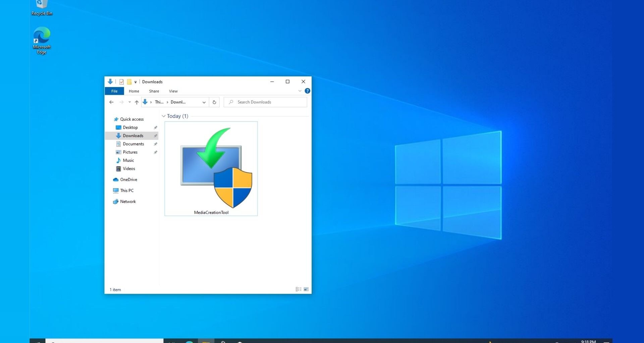Screen dimensions: 644x343
Task: Expand the ribbon with the chevron
Action: [300, 91]
